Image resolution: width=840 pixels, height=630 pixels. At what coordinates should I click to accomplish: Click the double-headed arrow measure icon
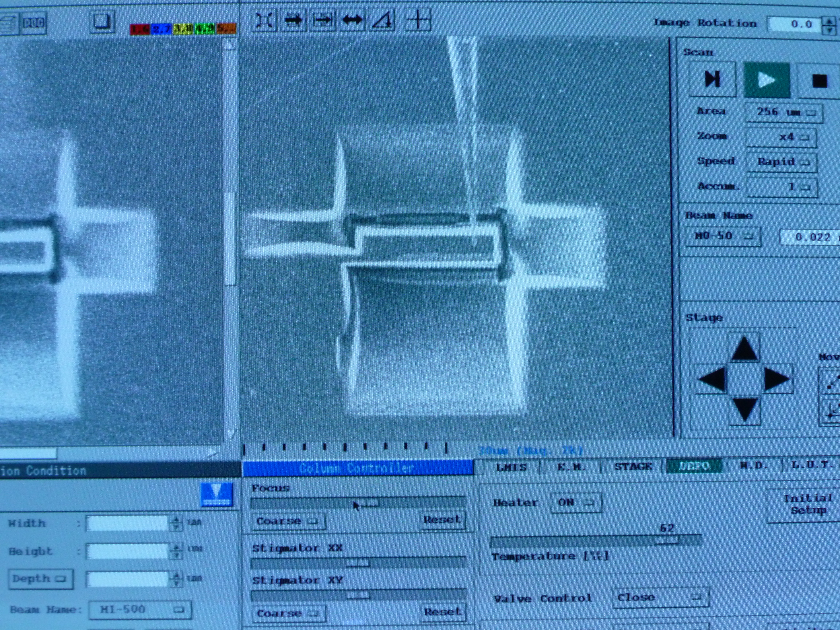pyautogui.click(x=352, y=19)
